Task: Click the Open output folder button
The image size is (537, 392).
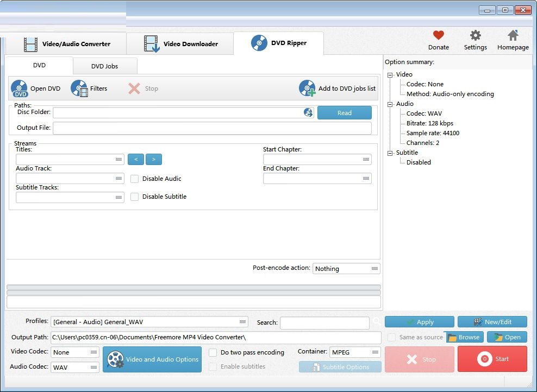Action: point(507,337)
